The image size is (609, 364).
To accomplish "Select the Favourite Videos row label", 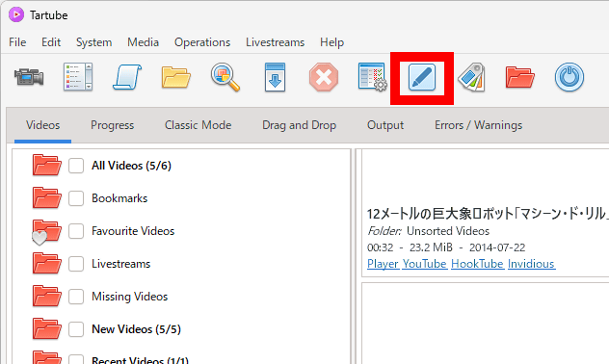I will (133, 231).
